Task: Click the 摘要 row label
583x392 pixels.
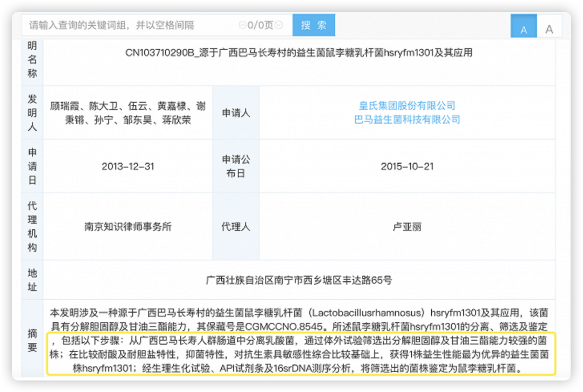Action: (x=32, y=340)
